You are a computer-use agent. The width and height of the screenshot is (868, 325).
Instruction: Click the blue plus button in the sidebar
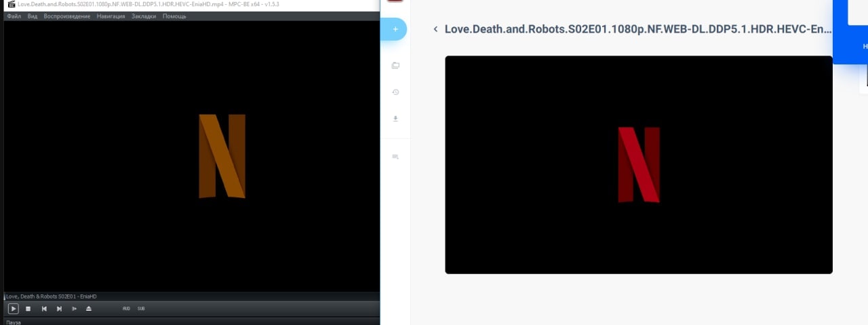395,29
